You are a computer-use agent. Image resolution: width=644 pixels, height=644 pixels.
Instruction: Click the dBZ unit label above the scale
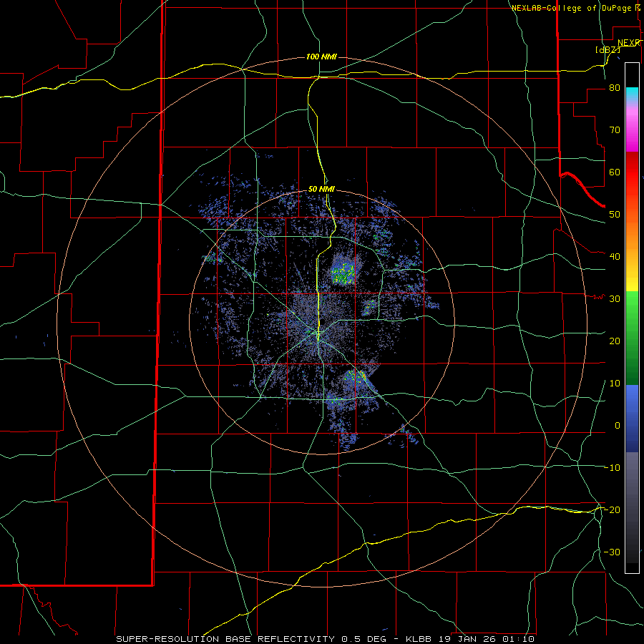[x=608, y=49]
